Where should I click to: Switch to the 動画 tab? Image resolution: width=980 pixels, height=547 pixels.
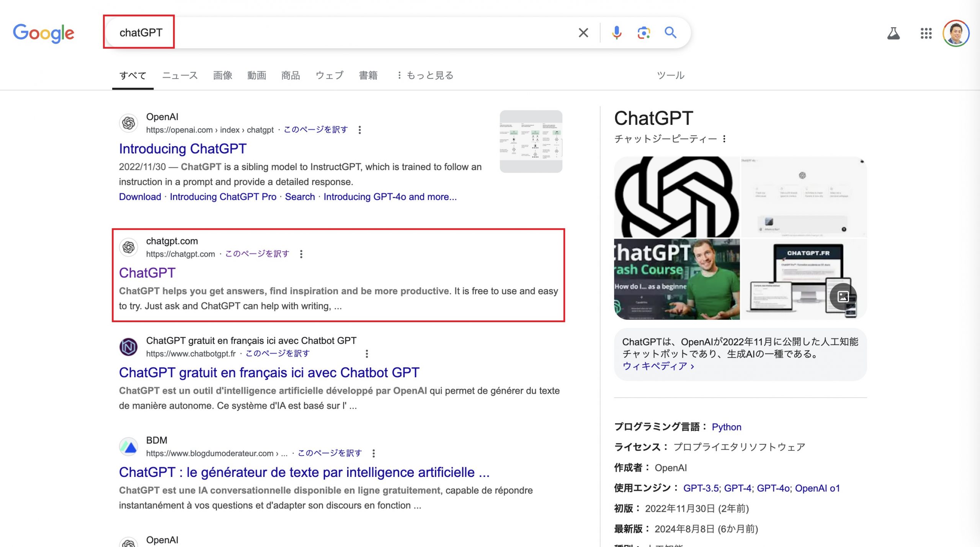point(256,75)
